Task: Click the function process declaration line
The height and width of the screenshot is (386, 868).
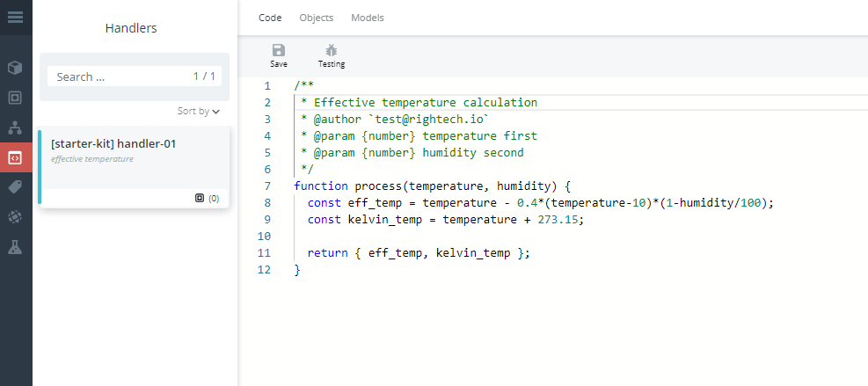Action: pyautogui.click(x=433, y=186)
